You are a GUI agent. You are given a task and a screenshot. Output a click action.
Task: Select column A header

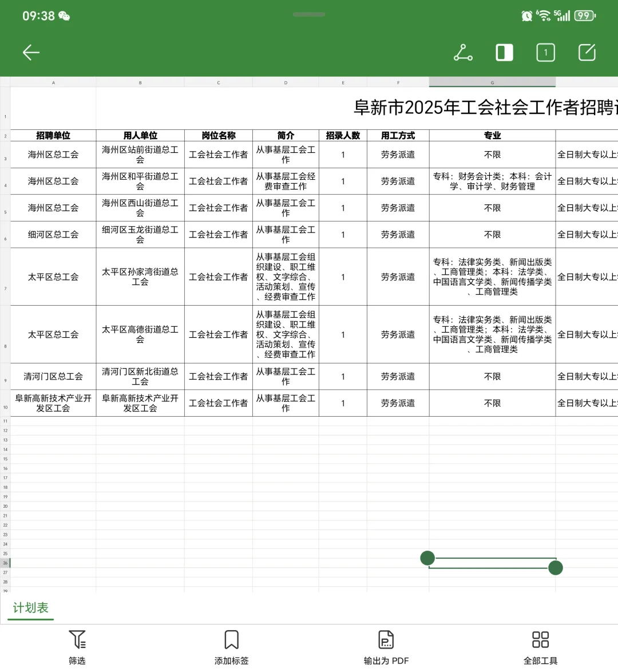pyautogui.click(x=54, y=82)
